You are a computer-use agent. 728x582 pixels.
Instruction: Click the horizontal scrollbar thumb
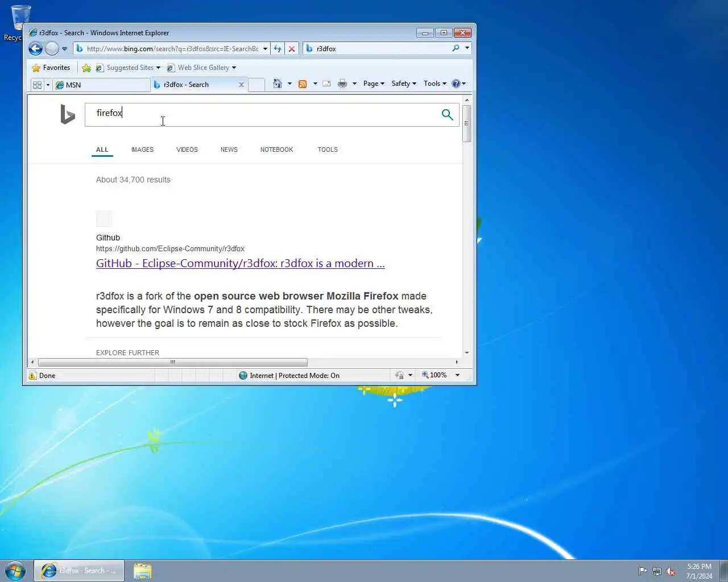172,363
